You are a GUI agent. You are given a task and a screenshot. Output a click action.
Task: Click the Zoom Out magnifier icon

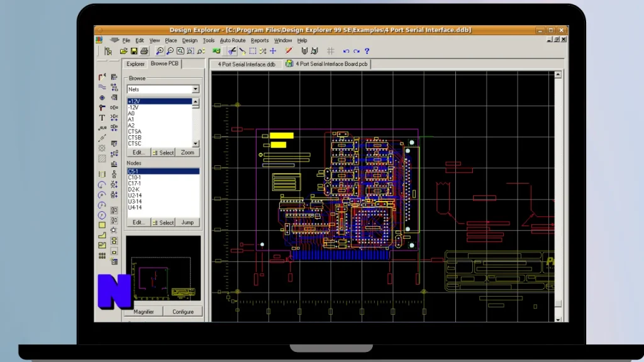(170, 52)
